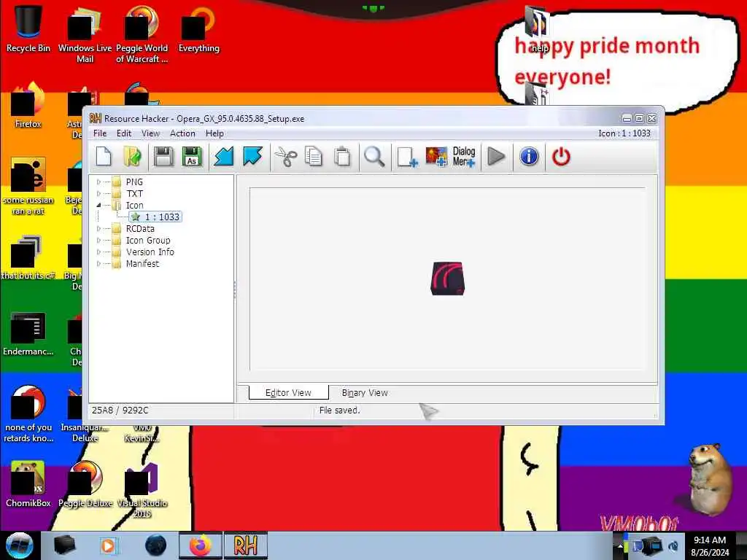
Task: Click the Paste clipboard icon
Action: click(x=342, y=157)
